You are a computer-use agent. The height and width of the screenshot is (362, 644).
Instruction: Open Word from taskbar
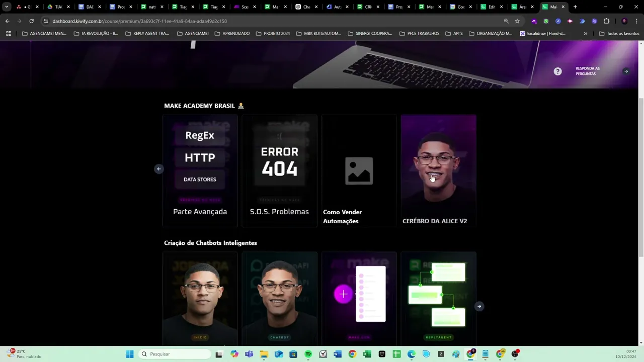tap(338, 354)
